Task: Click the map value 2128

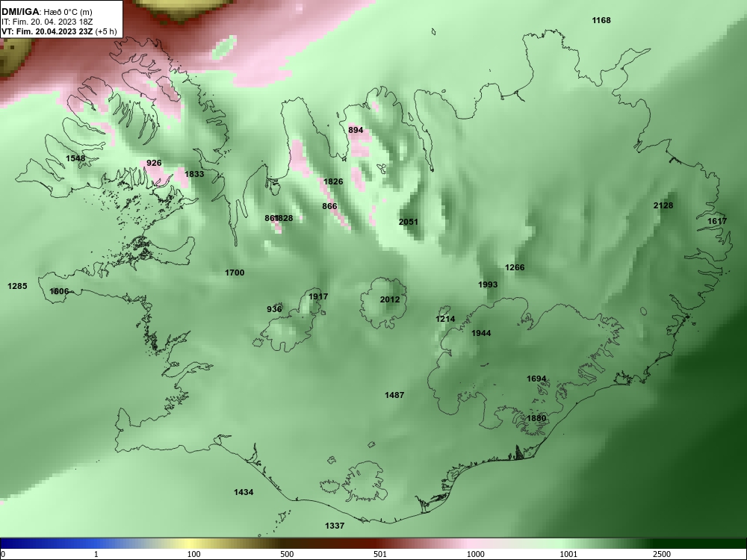Action: [x=663, y=205]
